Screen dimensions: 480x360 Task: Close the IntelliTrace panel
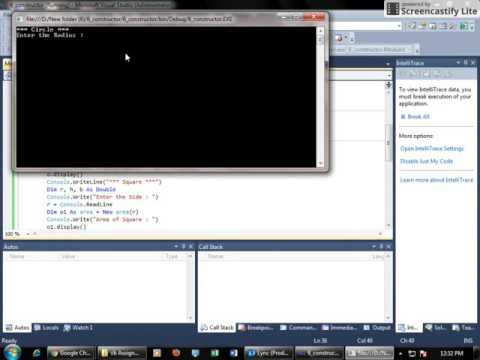(473, 62)
